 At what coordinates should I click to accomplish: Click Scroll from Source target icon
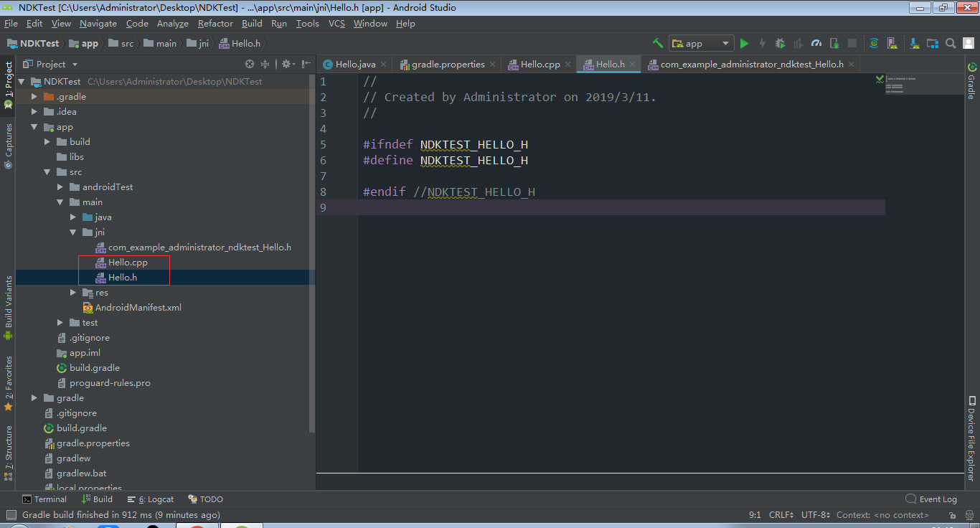[x=250, y=64]
